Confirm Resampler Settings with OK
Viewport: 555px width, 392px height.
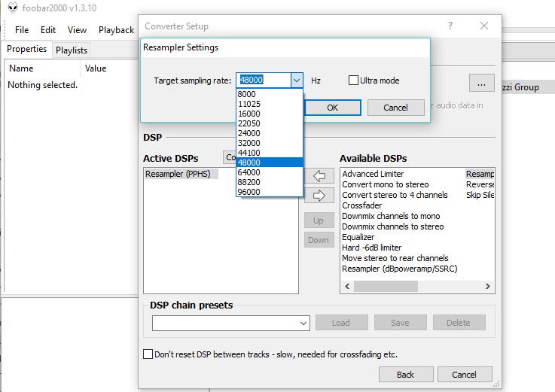[x=333, y=108]
